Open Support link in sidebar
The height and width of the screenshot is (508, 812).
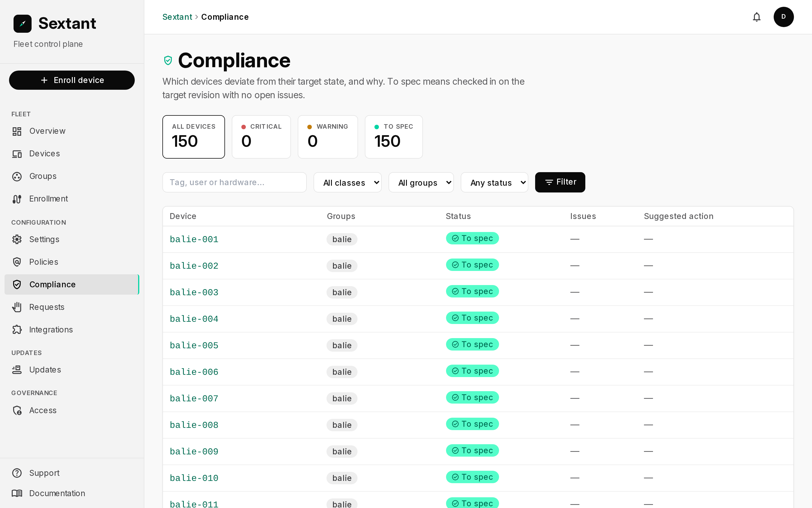point(72,473)
